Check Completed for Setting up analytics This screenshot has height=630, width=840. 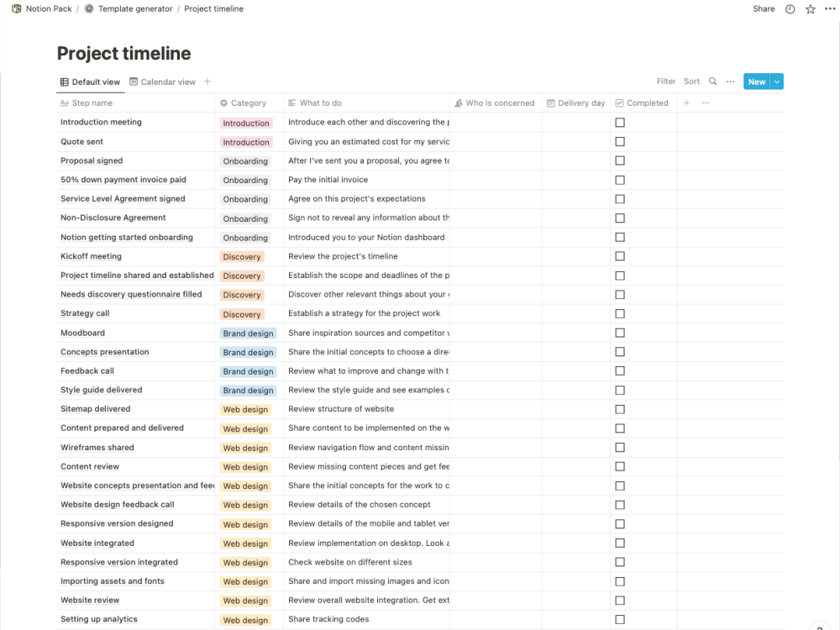[620, 619]
